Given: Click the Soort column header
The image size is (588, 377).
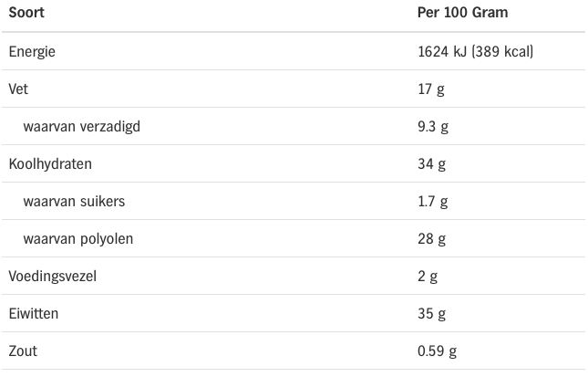Looking at the screenshot, I should pyautogui.click(x=26, y=14).
